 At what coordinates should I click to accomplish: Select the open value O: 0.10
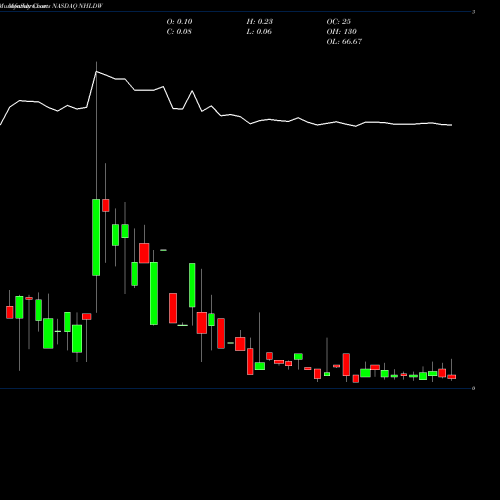point(179,22)
